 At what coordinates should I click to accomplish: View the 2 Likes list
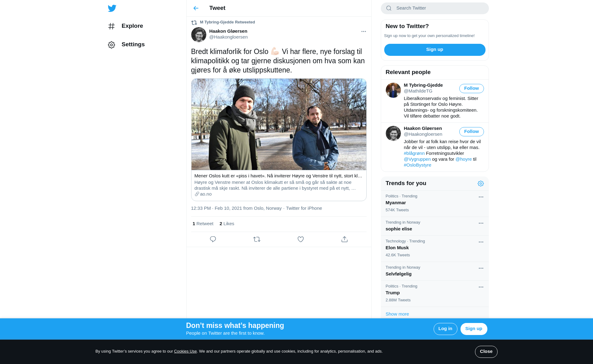[x=227, y=224]
